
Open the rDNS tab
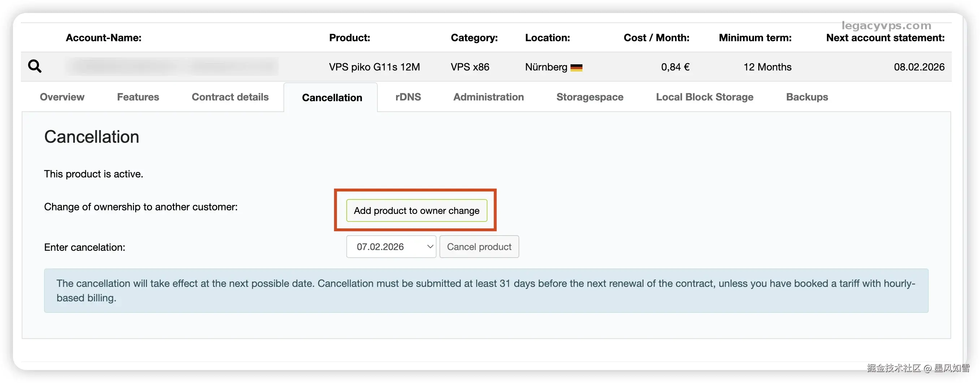coord(408,97)
